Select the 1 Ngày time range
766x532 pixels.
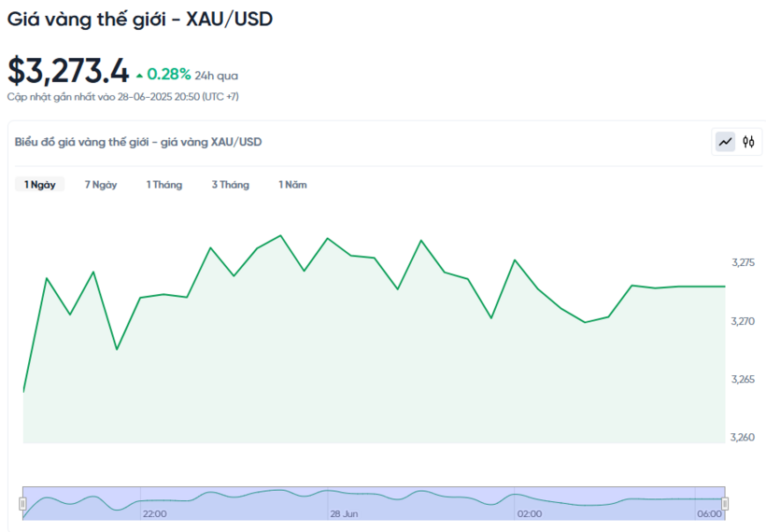[40, 185]
